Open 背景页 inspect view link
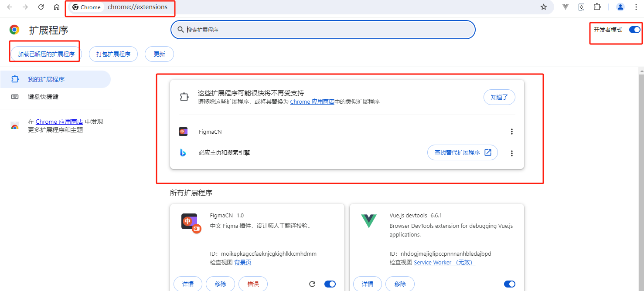The height and width of the screenshot is (291, 644). tap(243, 262)
